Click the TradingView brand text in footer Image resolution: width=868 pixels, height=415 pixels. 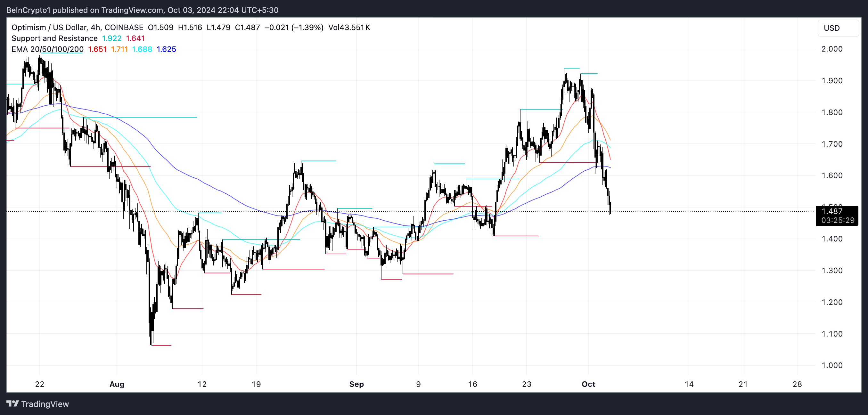tap(45, 404)
